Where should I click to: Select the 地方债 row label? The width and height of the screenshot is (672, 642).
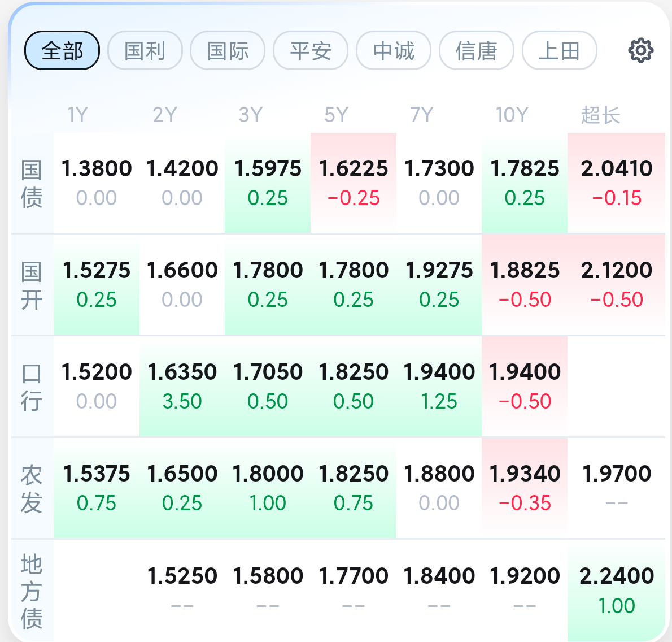coord(32,591)
